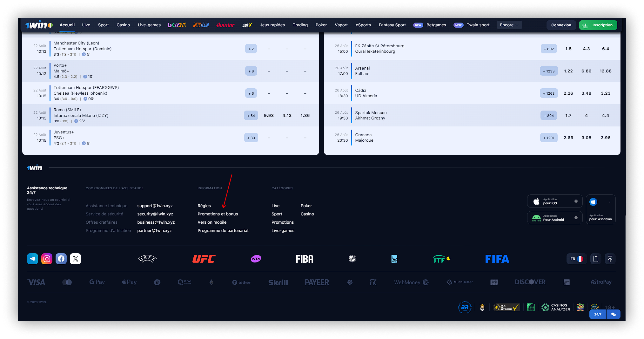Click the scroll-to-top arrow icon
This screenshot has height=339, width=644.
click(x=610, y=259)
